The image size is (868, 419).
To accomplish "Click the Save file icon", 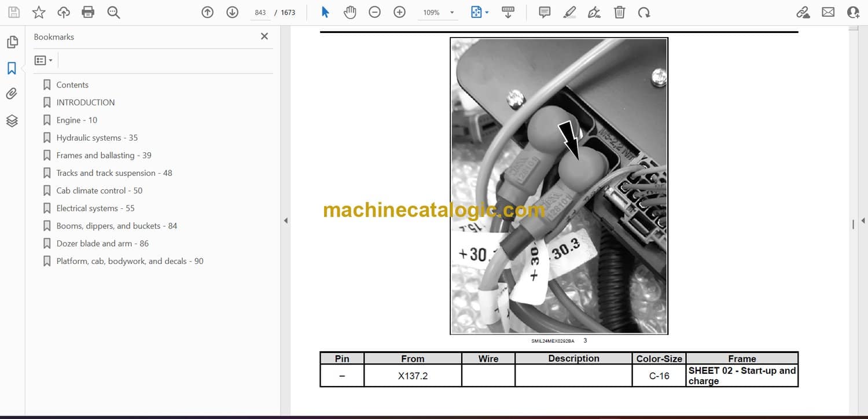I will 14,12.
